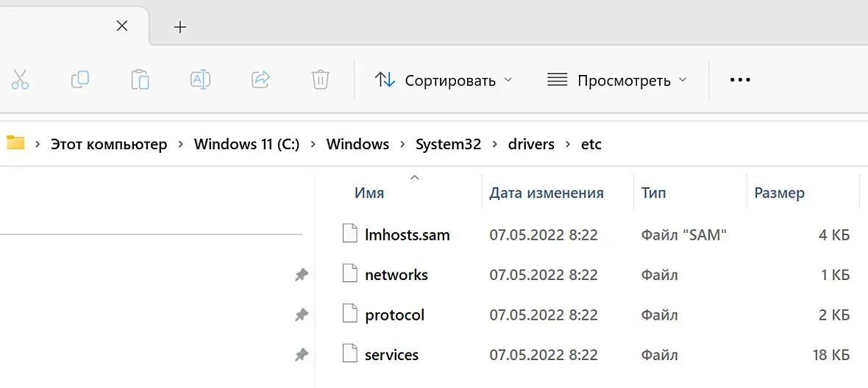Add a new tab with plus button
This screenshot has width=868, height=388.
click(180, 27)
